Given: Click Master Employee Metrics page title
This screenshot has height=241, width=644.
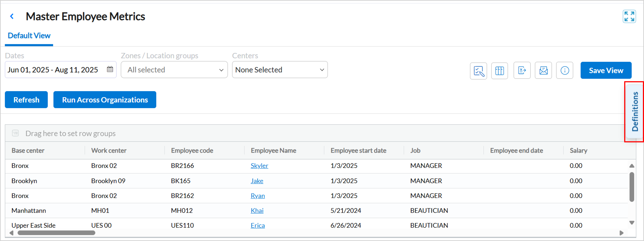Looking at the screenshot, I should [85, 17].
